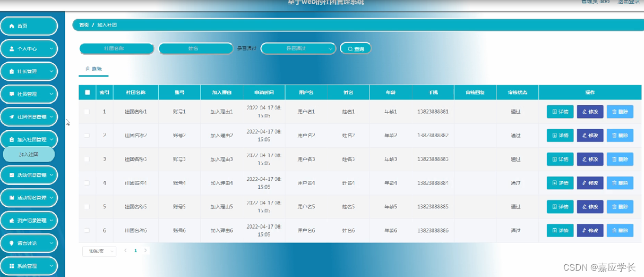Click the 用户名4 table cell

click(x=306, y=183)
